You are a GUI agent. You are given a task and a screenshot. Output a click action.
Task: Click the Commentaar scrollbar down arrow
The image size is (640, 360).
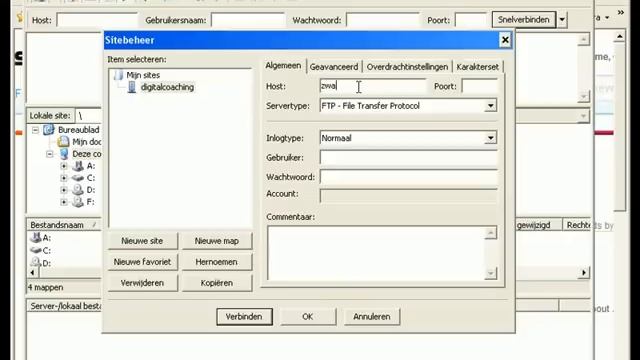(491, 273)
